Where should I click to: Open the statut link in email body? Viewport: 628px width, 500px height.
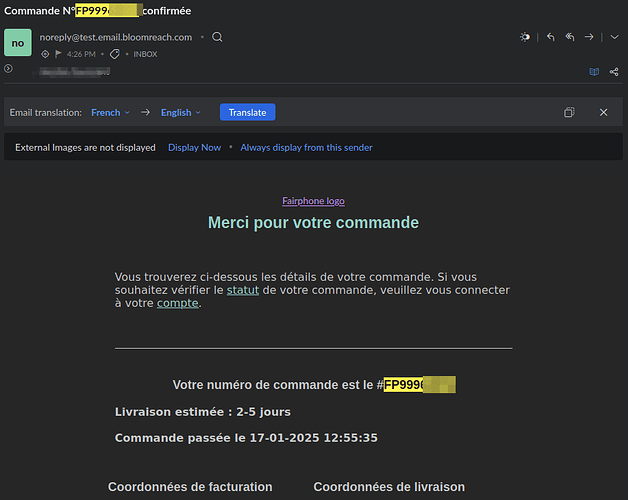[242, 290]
